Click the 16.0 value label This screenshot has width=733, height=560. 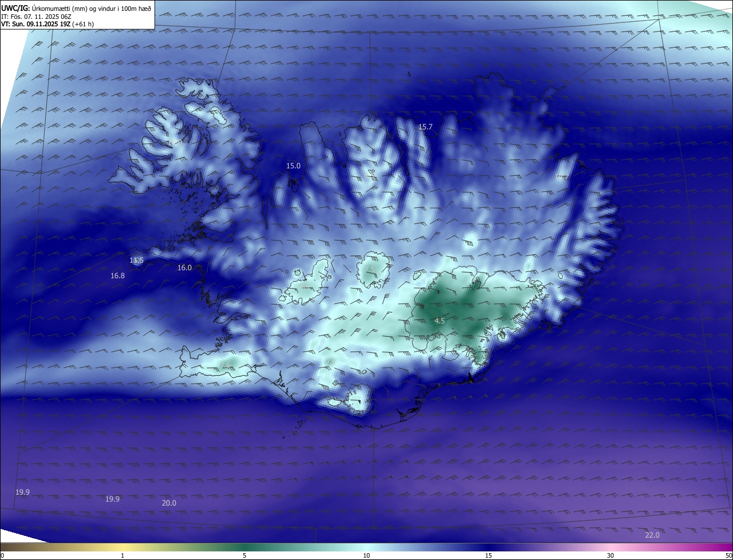pos(184,267)
